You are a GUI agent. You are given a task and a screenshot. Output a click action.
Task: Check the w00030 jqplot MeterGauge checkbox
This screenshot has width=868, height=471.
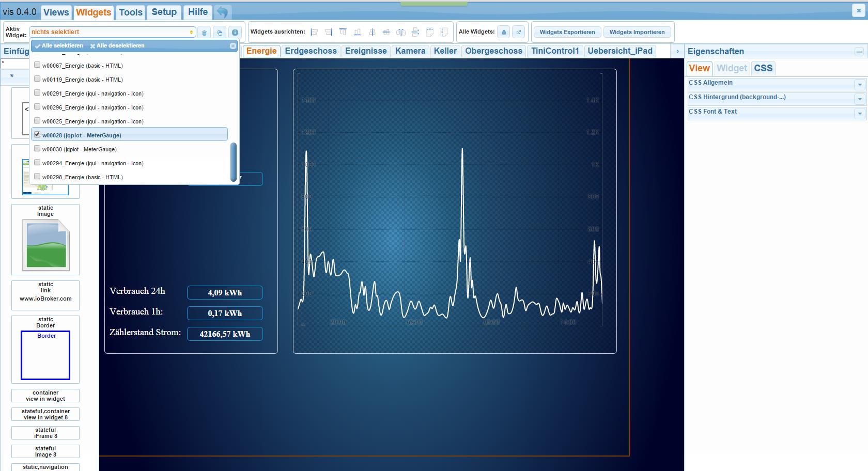point(37,149)
